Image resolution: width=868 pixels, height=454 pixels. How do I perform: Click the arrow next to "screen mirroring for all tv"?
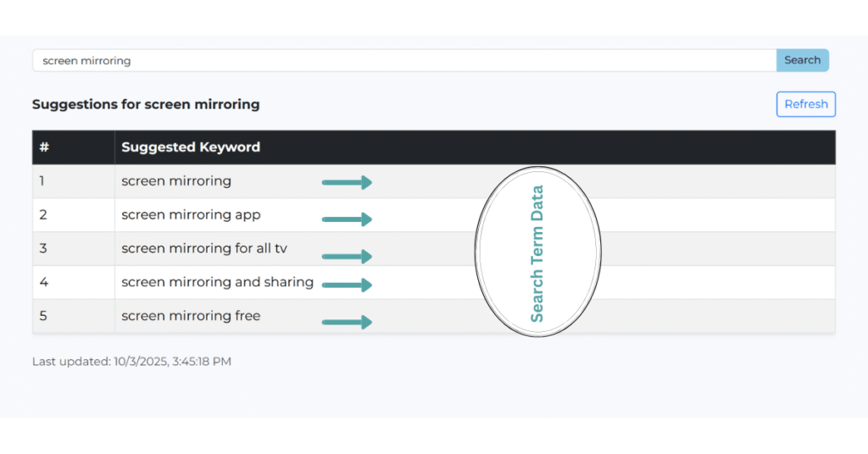coord(347,257)
